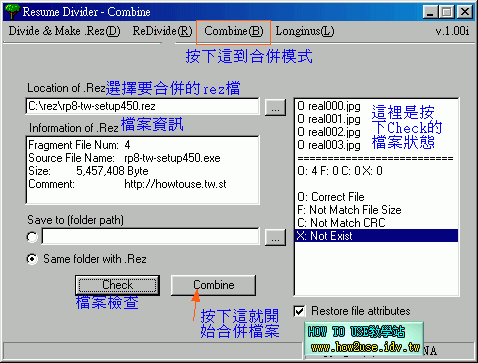Click the tree app icon in title bar
The width and height of the screenshot is (478, 363).
tap(12, 11)
